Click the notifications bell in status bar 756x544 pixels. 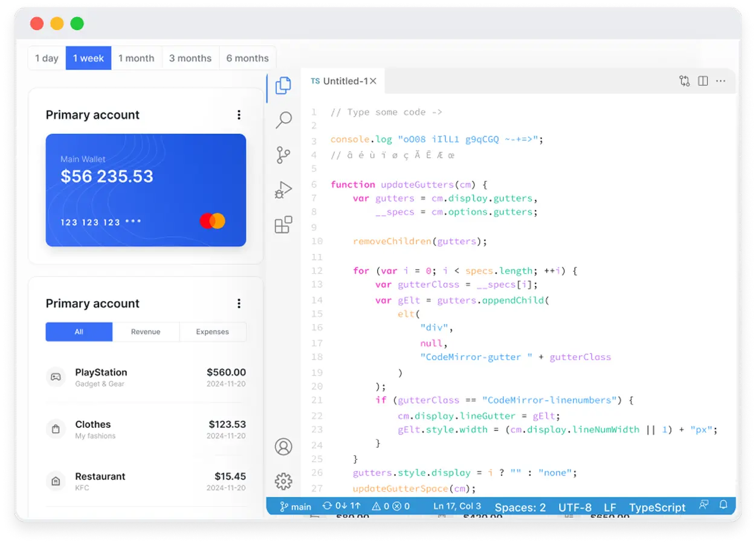(723, 505)
